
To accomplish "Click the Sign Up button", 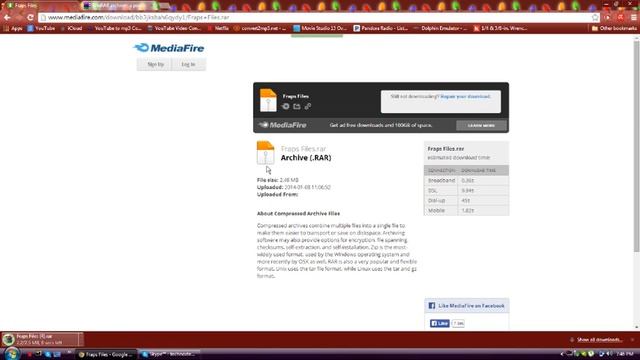I will pos(155,64).
